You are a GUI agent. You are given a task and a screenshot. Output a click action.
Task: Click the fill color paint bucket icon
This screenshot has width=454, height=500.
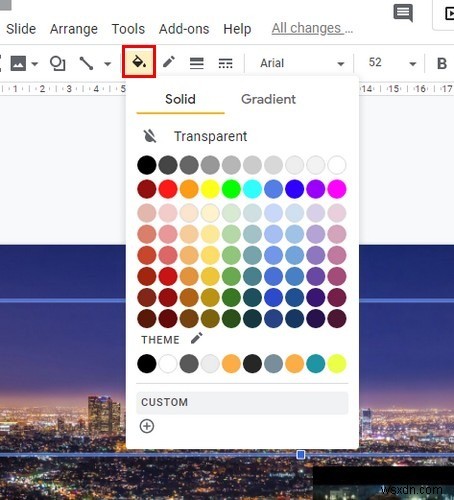pyautogui.click(x=139, y=62)
